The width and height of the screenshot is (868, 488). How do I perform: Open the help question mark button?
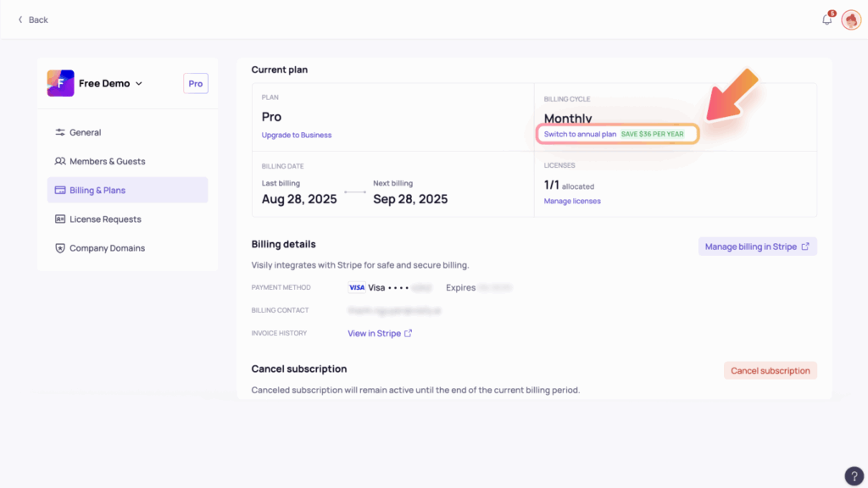click(854, 476)
